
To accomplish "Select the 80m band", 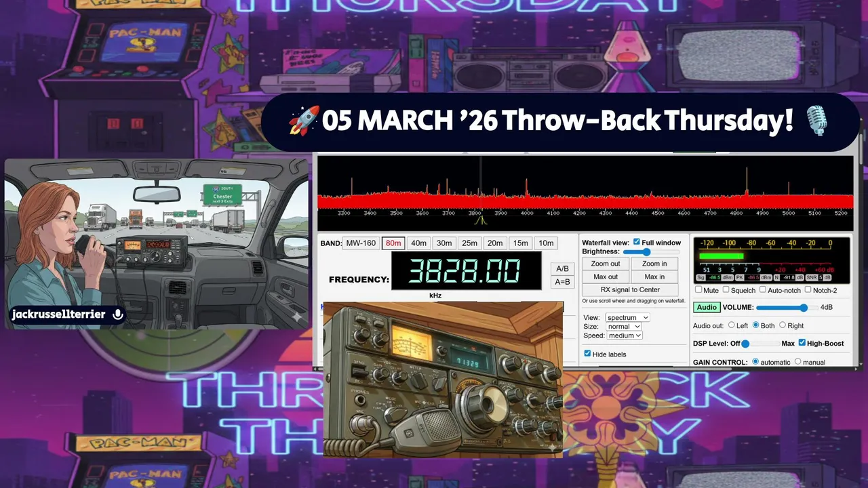I will click(393, 243).
